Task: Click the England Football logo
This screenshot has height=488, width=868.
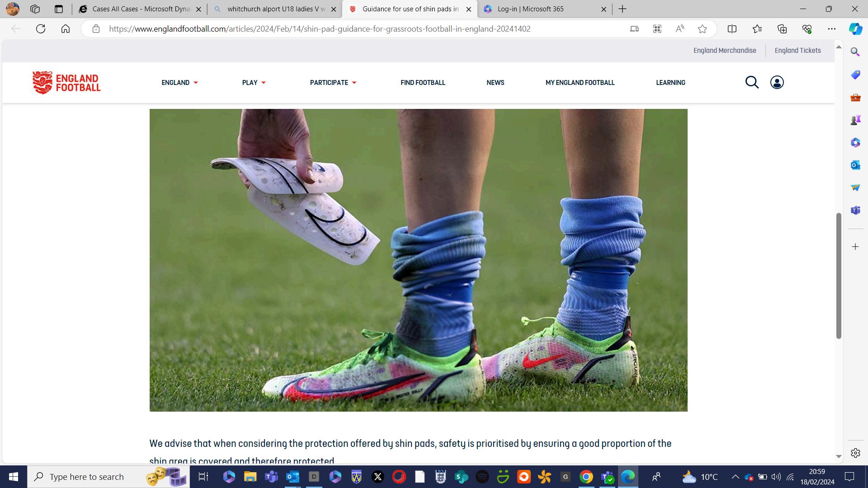Action: click(66, 82)
